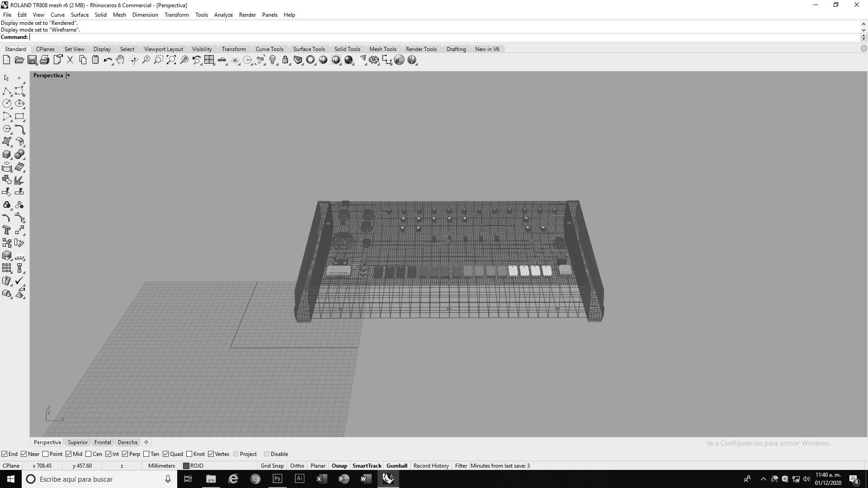868x488 pixels.
Task: Enable the Point osnap checkbox
Action: pyautogui.click(x=45, y=454)
